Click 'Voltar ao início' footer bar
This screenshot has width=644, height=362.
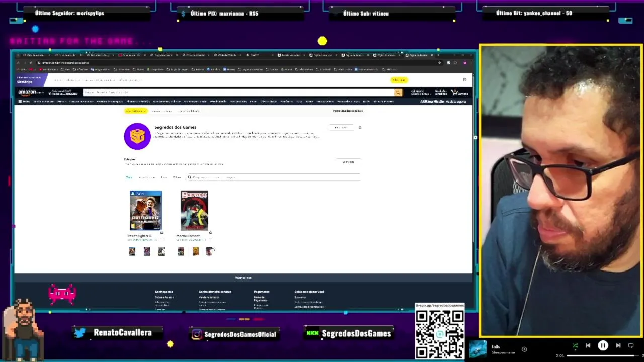pyautogui.click(x=243, y=278)
